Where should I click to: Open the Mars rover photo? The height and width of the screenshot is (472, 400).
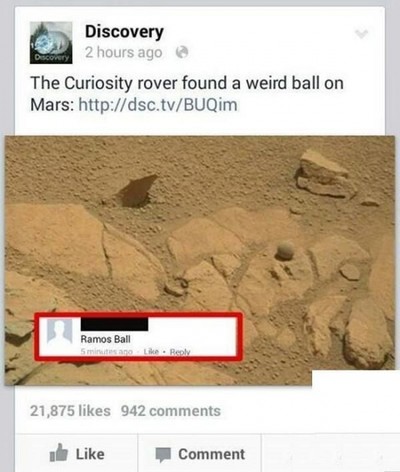click(x=200, y=260)
